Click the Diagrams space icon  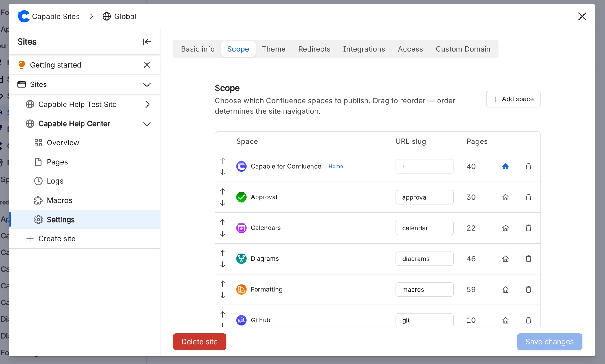click(241, 259)
